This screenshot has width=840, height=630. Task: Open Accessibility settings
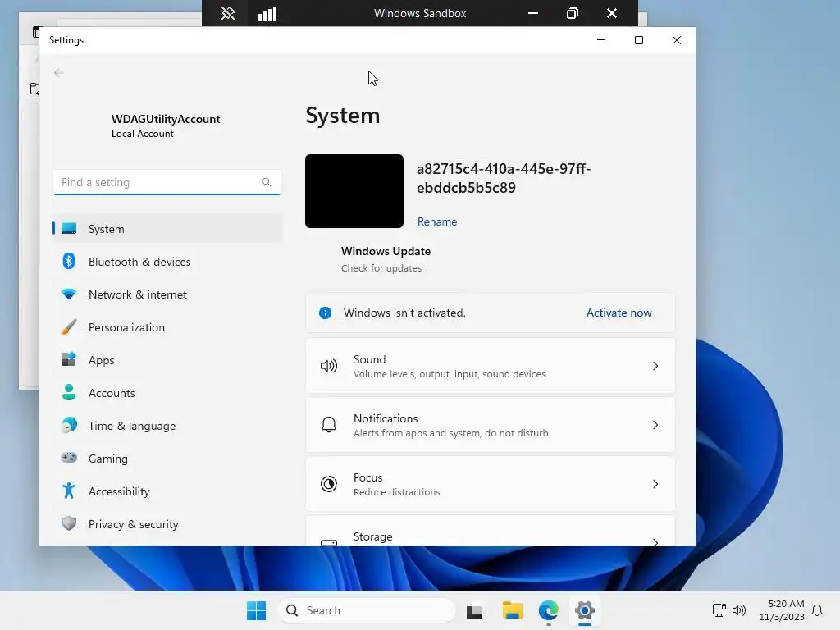(167, 491)
